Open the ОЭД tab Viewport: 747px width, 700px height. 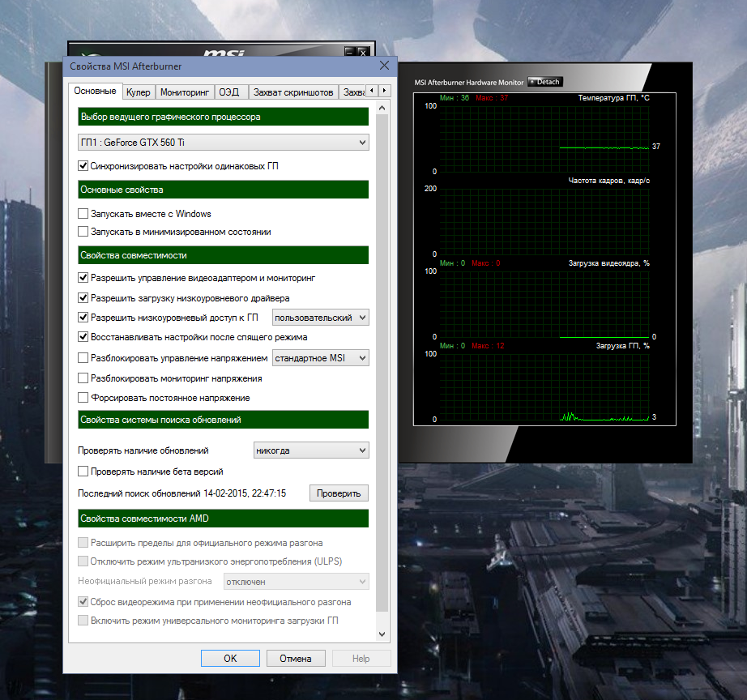click(x=232, y=92)
